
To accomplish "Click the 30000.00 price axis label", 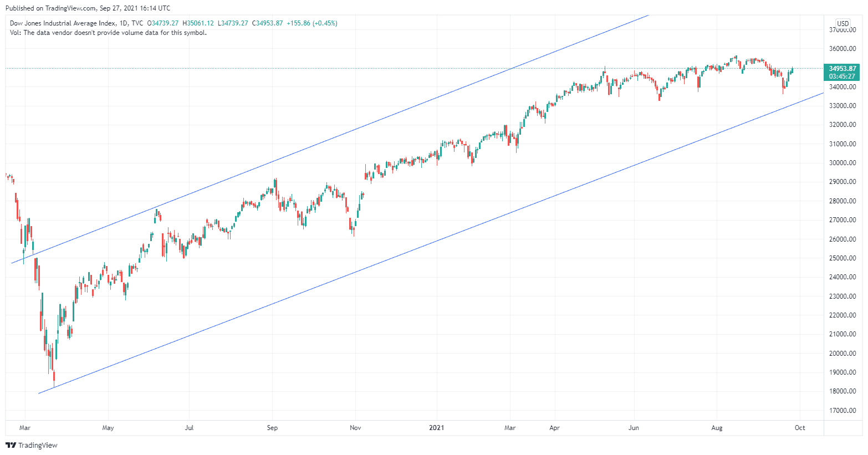I will pos(843,163).
